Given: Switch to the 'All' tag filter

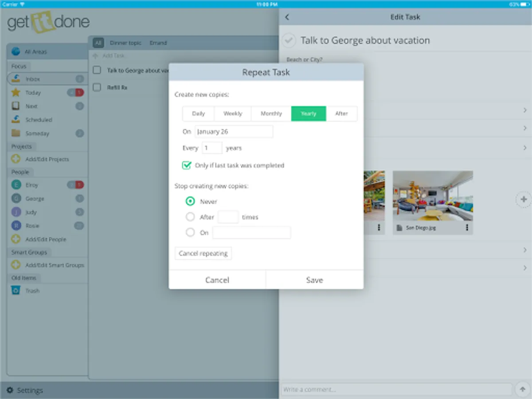Looking at the screenshot, I should coord(98,43).
